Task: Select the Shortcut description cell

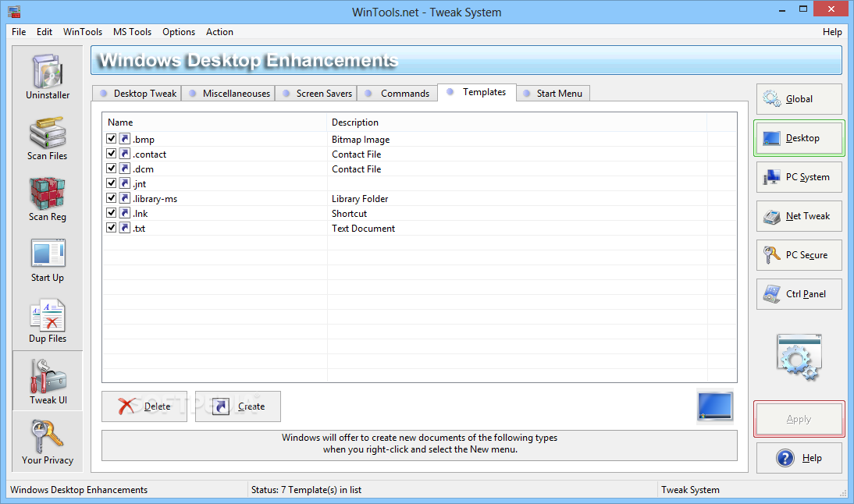Action: (x=349, y=213)
